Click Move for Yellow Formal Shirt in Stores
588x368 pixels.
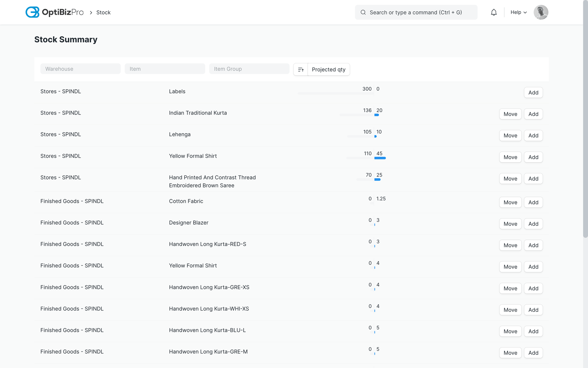pos(510,157)
